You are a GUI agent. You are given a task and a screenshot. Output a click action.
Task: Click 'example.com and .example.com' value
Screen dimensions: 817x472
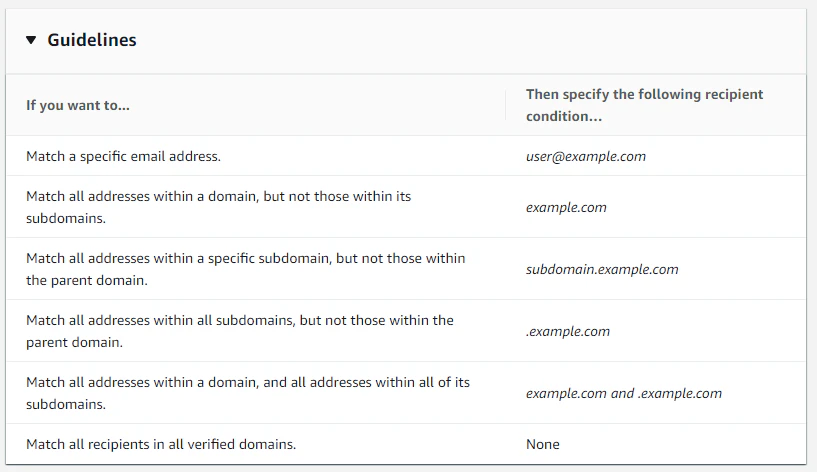click(x=624, y=394)
